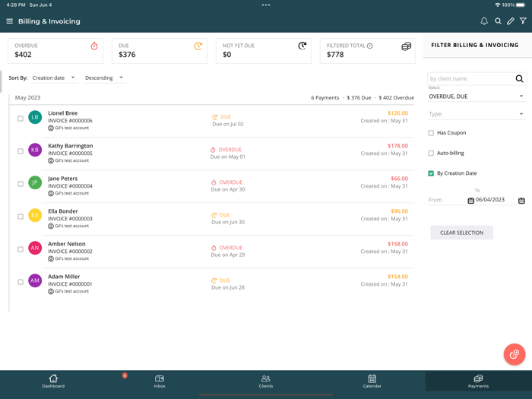Open notifications bell

[x=484, y=21]
